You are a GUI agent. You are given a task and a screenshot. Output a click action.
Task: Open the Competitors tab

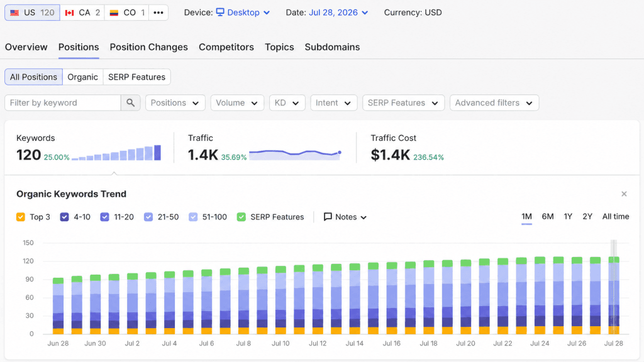[x=226, y=47]
